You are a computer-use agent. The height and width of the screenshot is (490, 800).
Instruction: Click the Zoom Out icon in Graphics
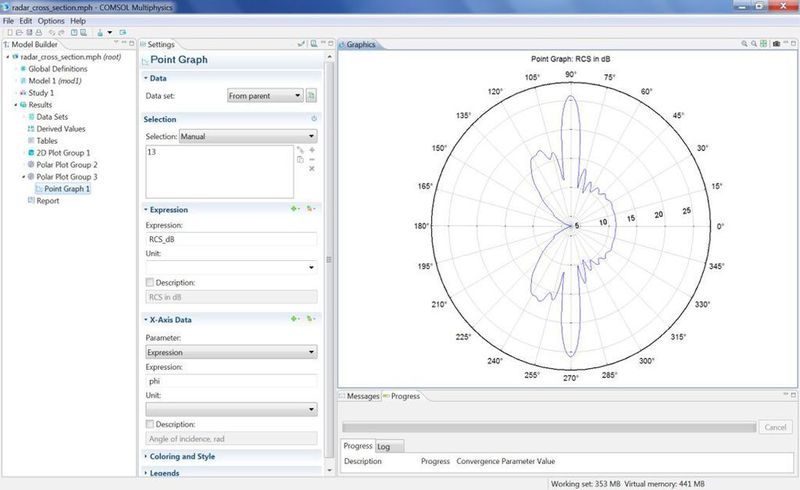754,44
